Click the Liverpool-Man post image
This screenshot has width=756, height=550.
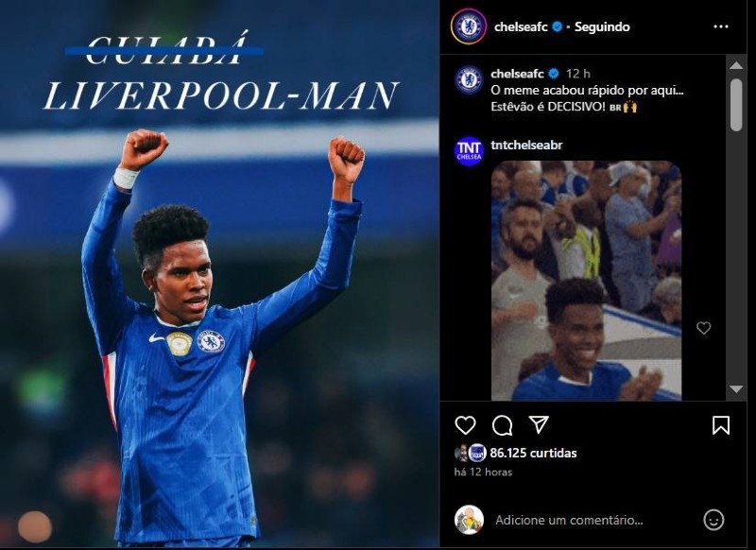coord(219,275)
